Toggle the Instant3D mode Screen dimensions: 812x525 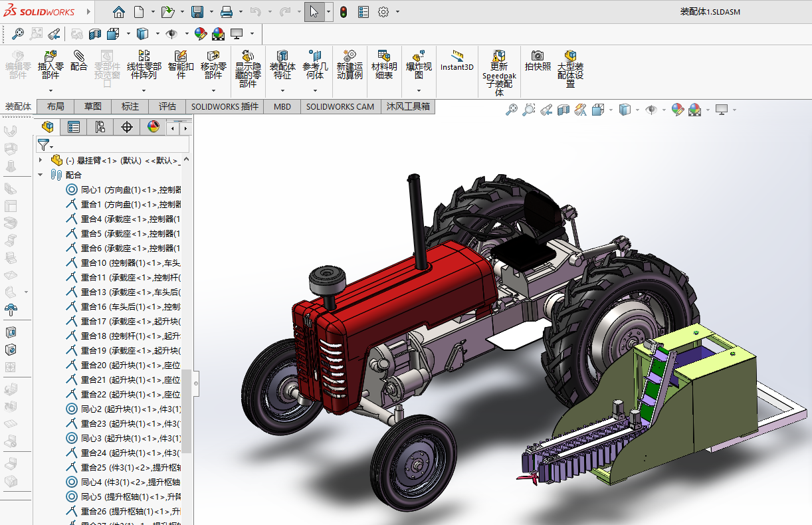[x=457, y=60]
